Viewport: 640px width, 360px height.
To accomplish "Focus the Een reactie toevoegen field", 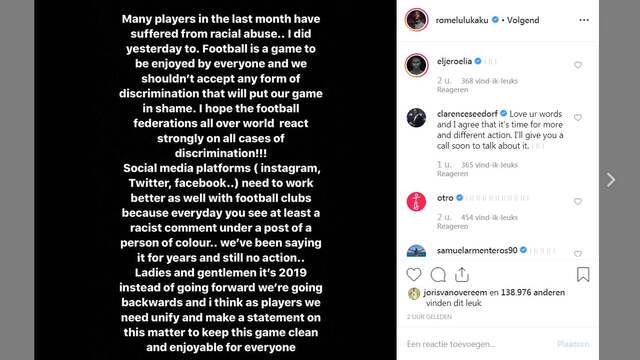I will pos(478,344).
